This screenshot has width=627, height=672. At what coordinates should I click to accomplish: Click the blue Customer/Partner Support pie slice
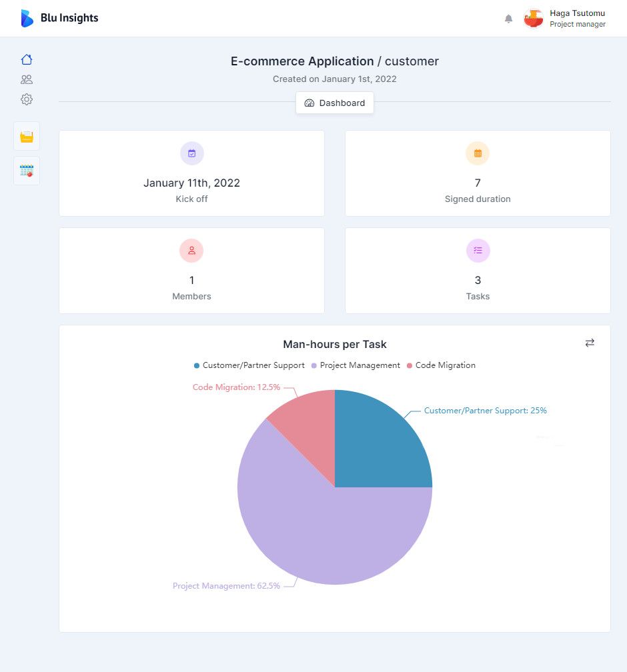coord(378,446)
